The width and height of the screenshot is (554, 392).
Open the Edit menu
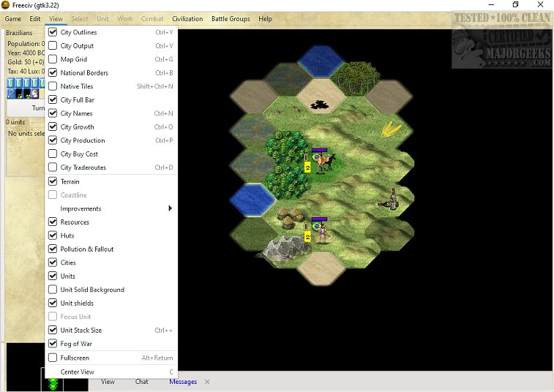click(x=34, y=19)
